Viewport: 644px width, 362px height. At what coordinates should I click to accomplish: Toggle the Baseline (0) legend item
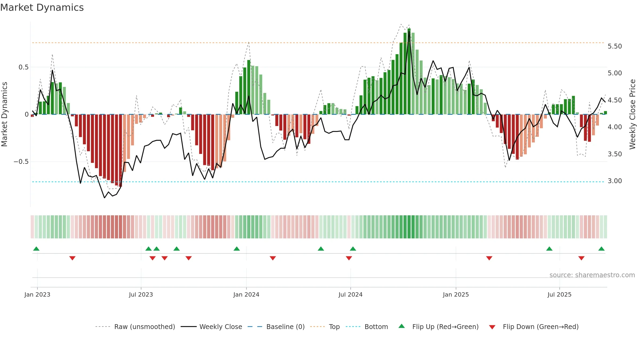276,327
